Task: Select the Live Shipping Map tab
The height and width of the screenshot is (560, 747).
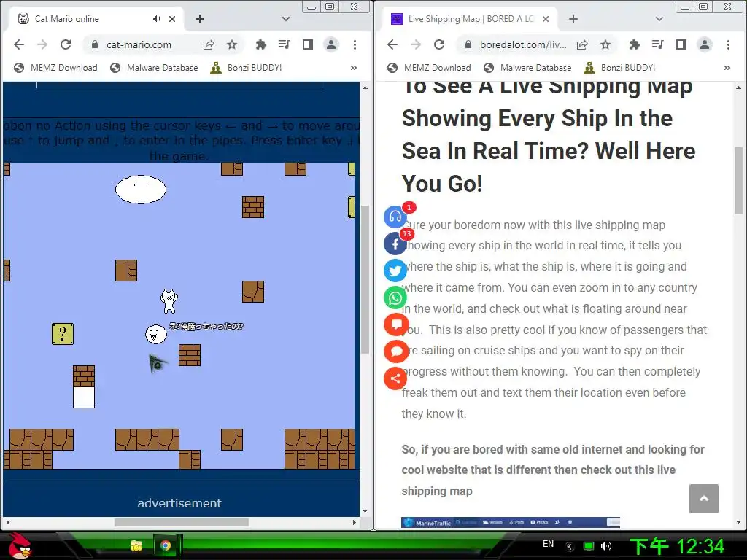Action: click(x=469, y=19)
